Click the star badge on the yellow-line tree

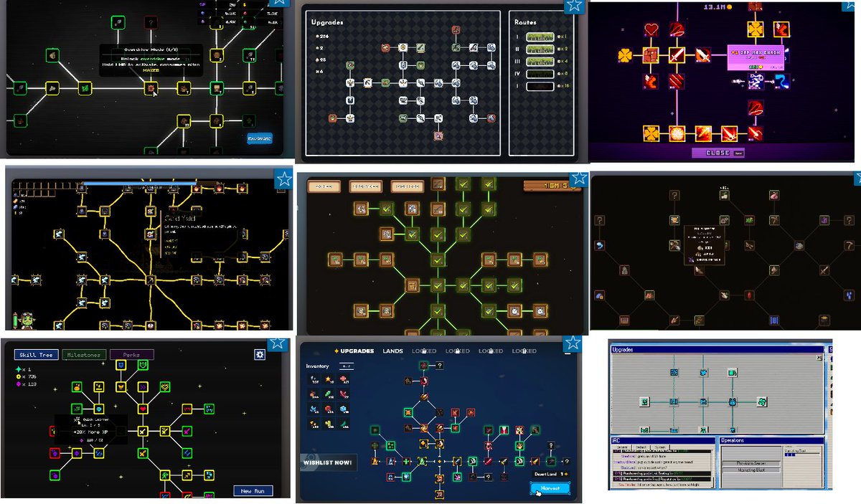pos(283,179)
